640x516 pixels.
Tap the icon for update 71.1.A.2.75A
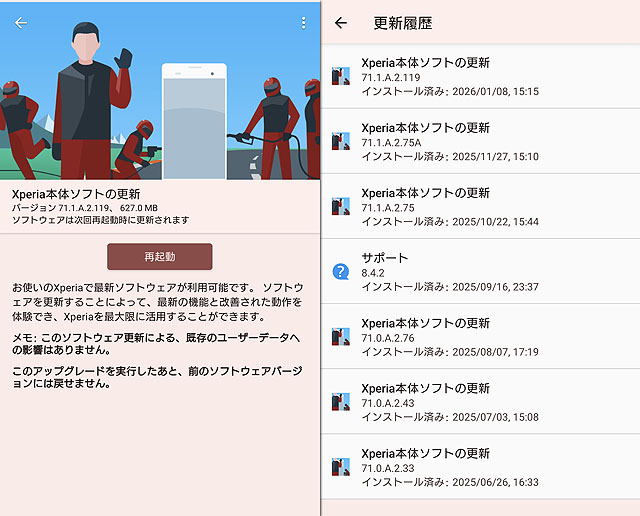pyautogui.click(x=341, y=141)
